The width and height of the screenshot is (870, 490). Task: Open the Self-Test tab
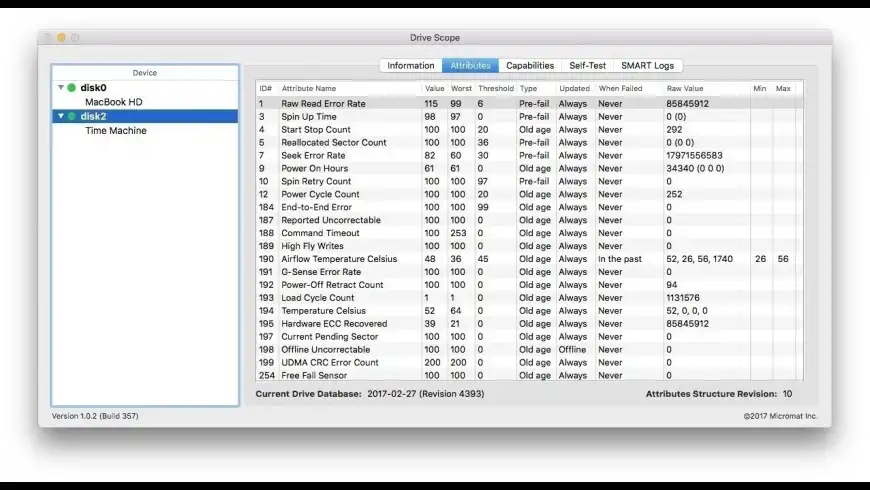(587, 65)
